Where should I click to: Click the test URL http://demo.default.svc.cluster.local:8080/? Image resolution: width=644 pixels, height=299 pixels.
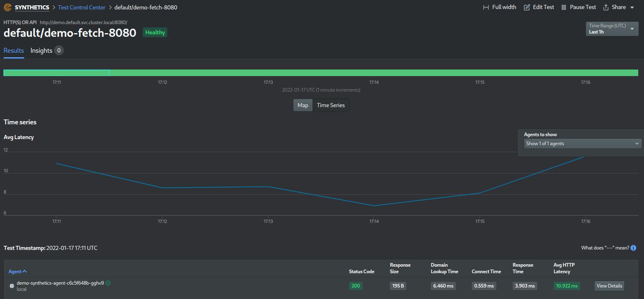(x=83, y=22)
